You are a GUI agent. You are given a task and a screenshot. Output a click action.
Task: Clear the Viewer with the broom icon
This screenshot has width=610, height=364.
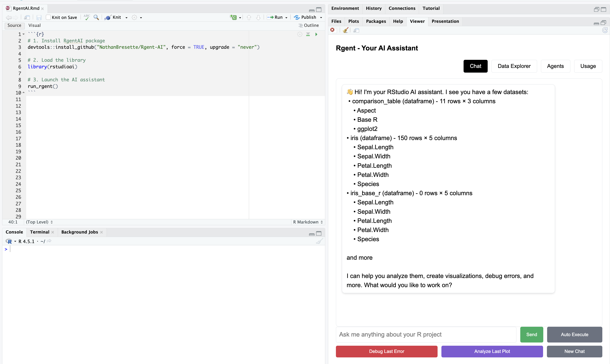point(345,30)
